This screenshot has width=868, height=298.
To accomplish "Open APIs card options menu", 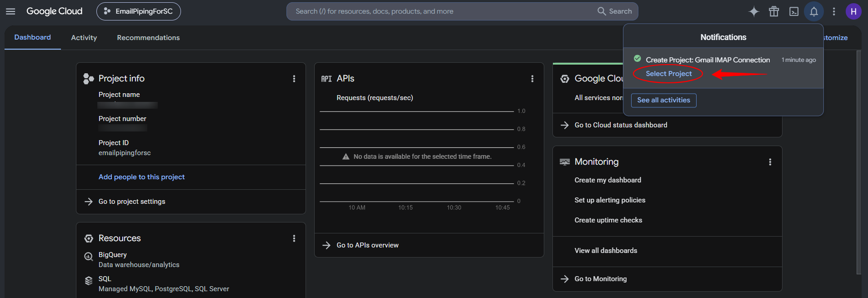I will 532,79.
